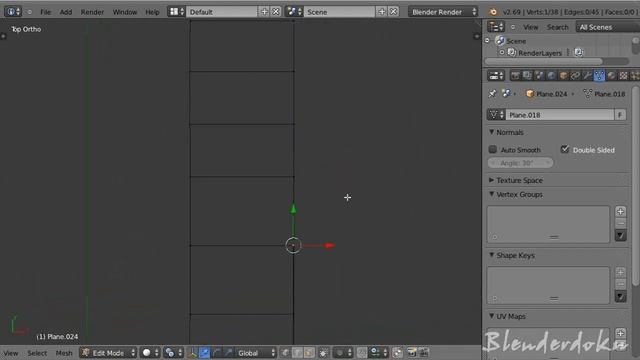Click the Scene name field
640x360 pixels.
[x=340, y=12]
